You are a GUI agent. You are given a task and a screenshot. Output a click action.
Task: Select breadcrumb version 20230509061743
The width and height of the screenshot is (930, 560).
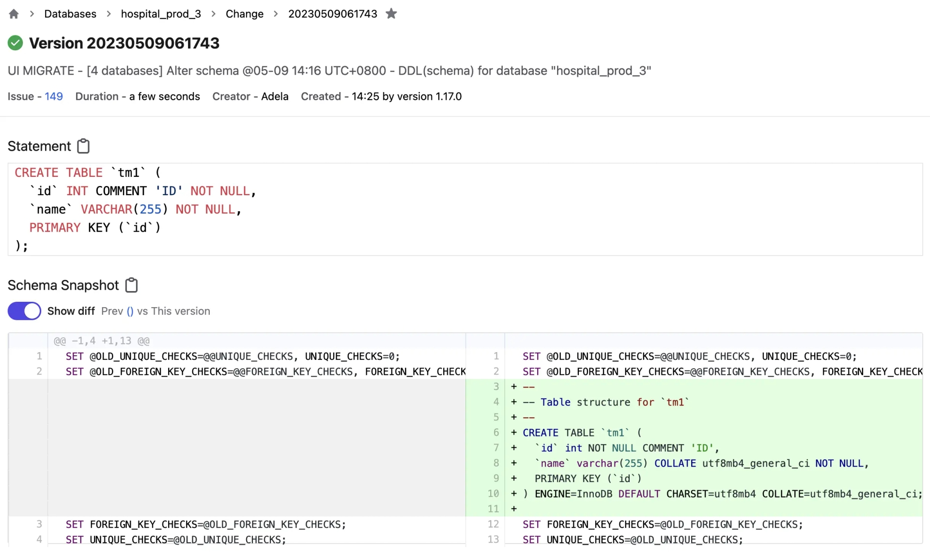tap(333, 14)
